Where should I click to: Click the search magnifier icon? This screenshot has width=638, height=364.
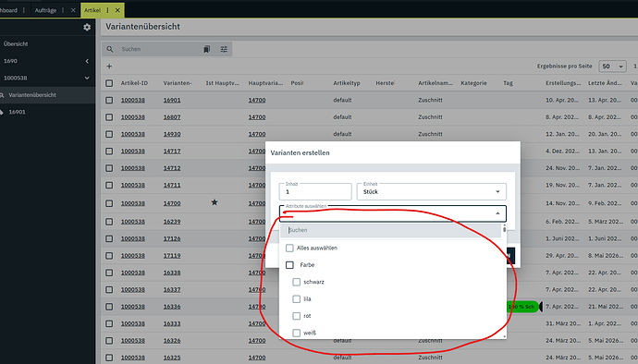click(x=110, y=49)
